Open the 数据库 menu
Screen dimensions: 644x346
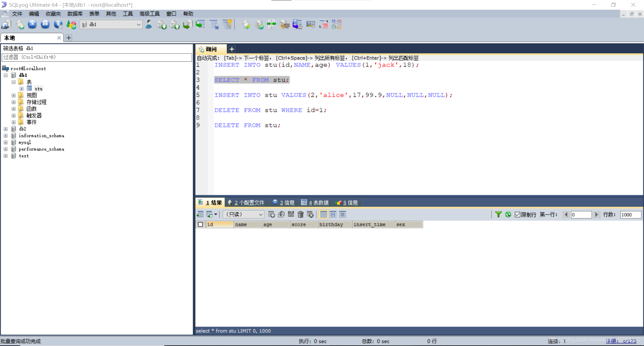tap(75, 14)
